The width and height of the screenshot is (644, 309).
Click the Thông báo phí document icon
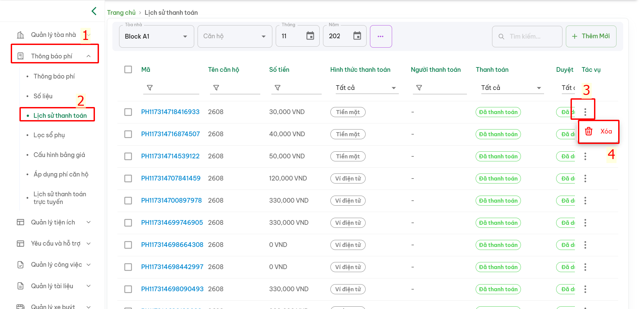tap(20, 56)
